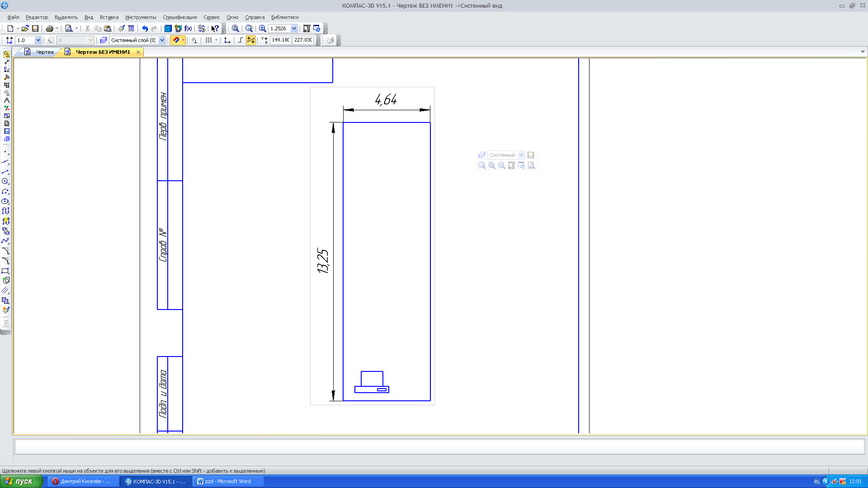Viewport: 868px width, 488px height.
Task: Select the Circle drawing tool
Action: [x=5, y=181]
